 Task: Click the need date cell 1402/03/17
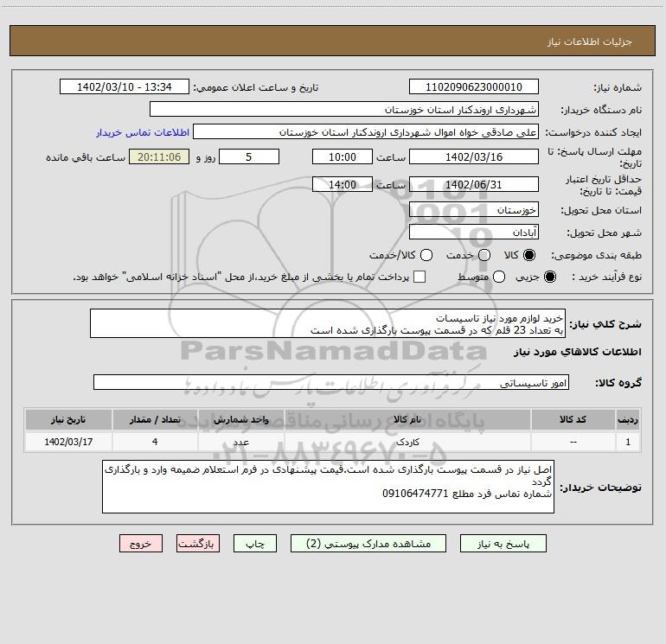pos(68,442)
